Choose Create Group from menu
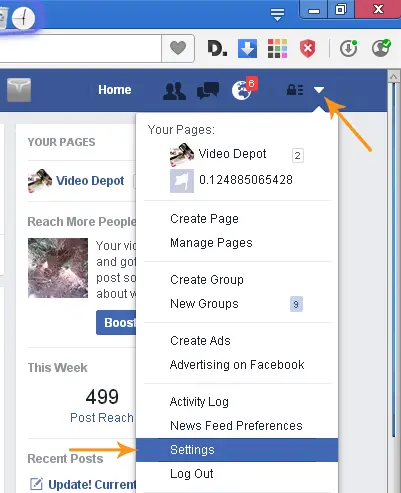Viewport: 401px width, 493px height. (x=207, y=280)
